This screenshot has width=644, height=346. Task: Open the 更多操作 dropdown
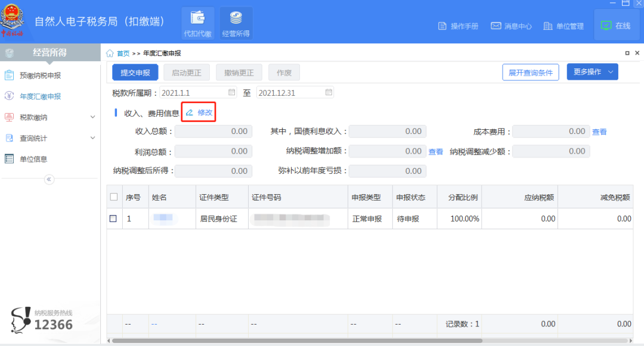coord(592,72)
